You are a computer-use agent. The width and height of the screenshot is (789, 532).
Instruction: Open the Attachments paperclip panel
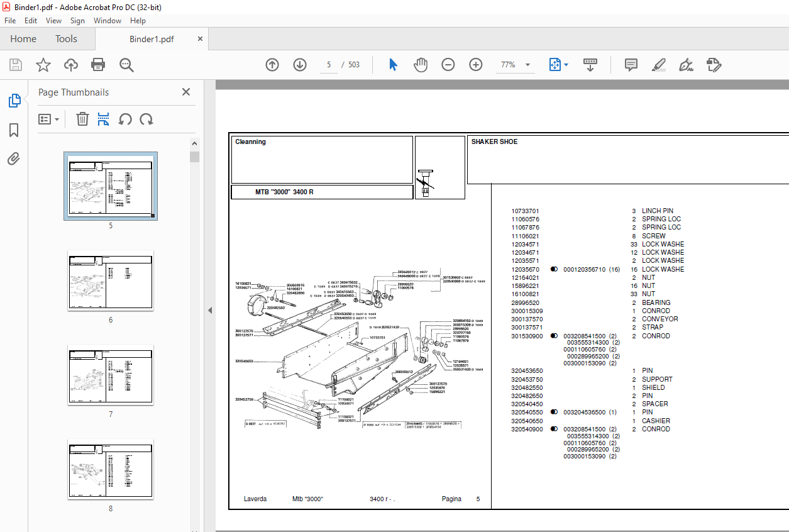pyautogui.click(x=14, y=159)
